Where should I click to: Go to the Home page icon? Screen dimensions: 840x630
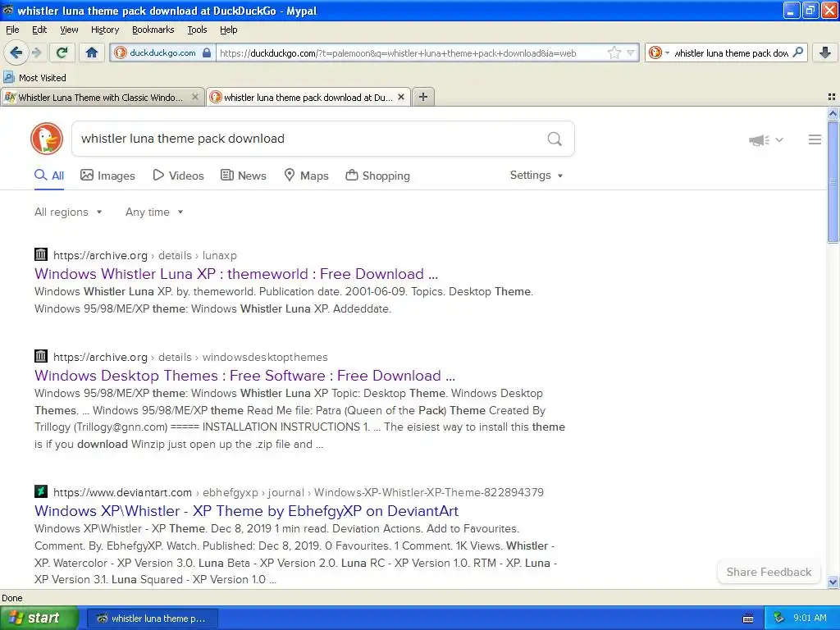92,52
